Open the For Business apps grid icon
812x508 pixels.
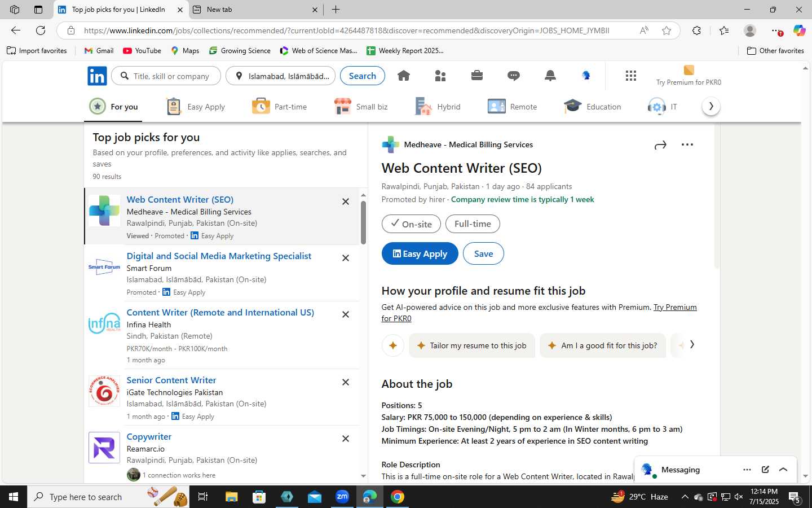coord(631,76)
